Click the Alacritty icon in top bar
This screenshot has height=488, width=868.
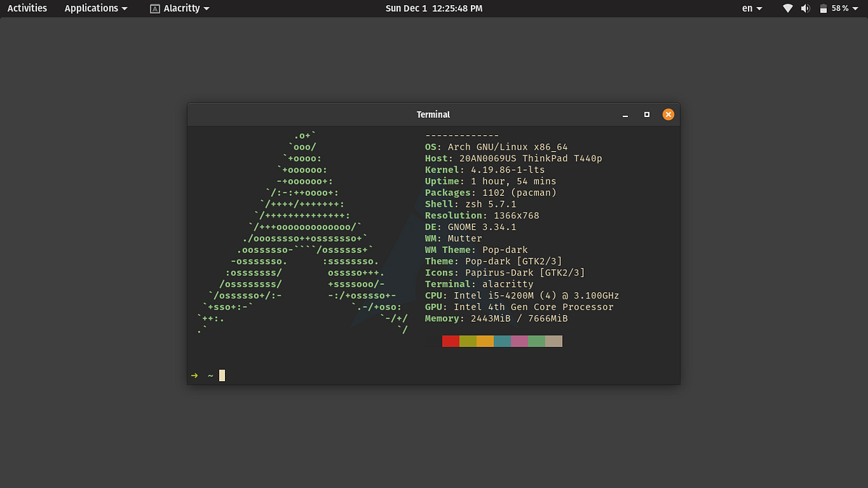pyautogui.click(x=155, y=9)
